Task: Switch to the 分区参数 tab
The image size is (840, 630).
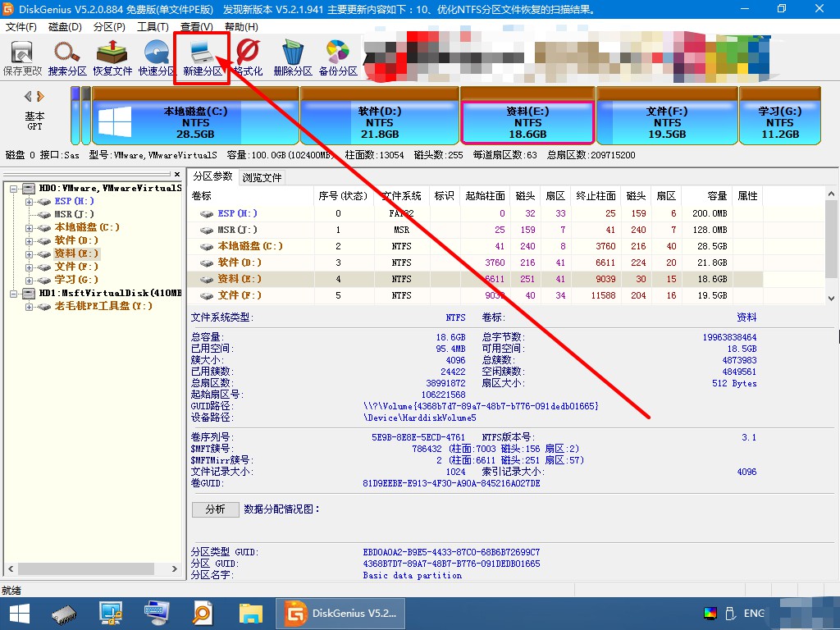Action: pos(212,176)
